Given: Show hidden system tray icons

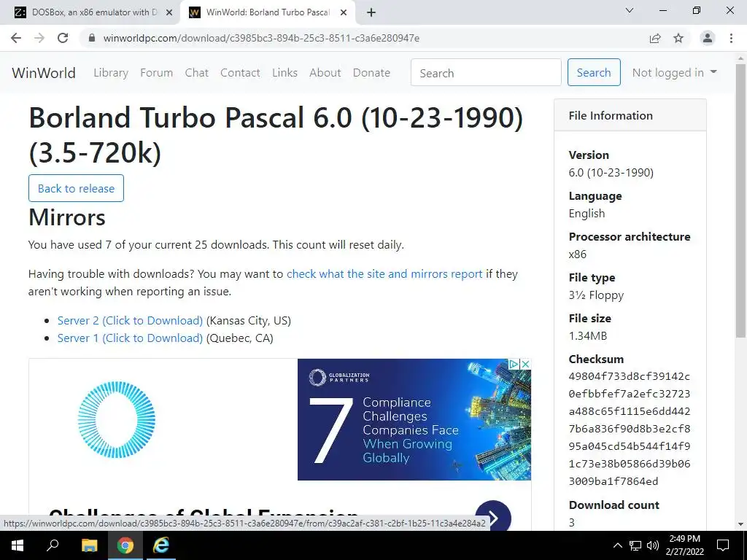Looking at the screenshot, I should pos(617,545).
